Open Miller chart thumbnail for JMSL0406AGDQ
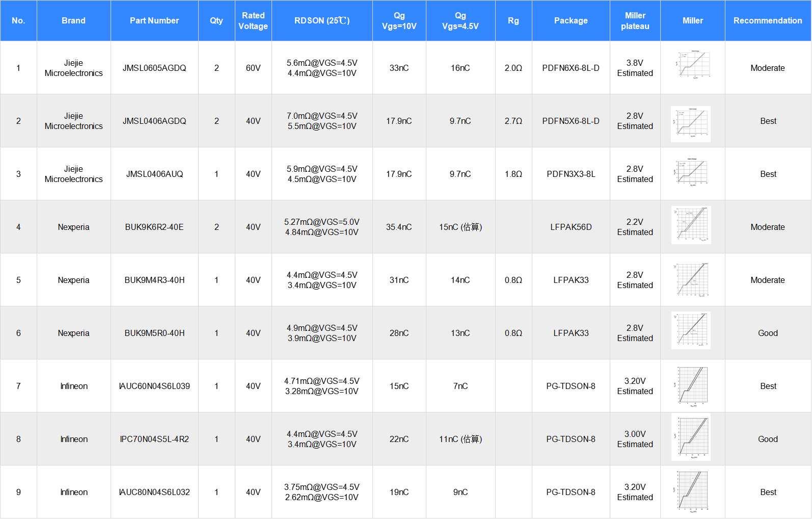812x519 pixels. [691, 124]
